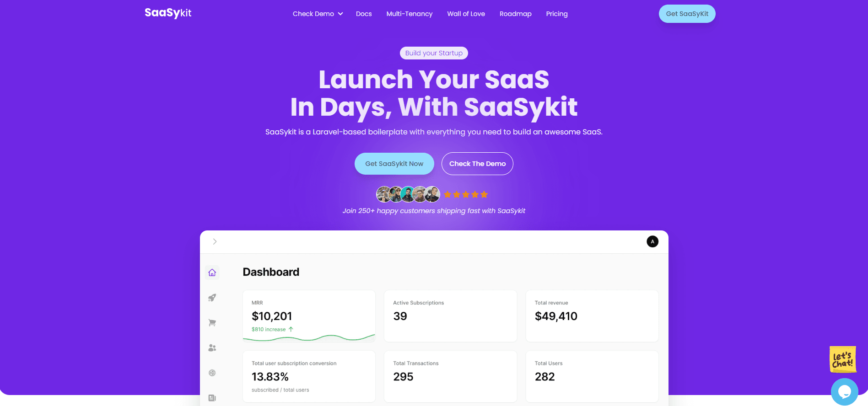The width and height of the screenshot is (868, 406).
Task: Click the 13.83% conversion value
Action: [270, 377]
